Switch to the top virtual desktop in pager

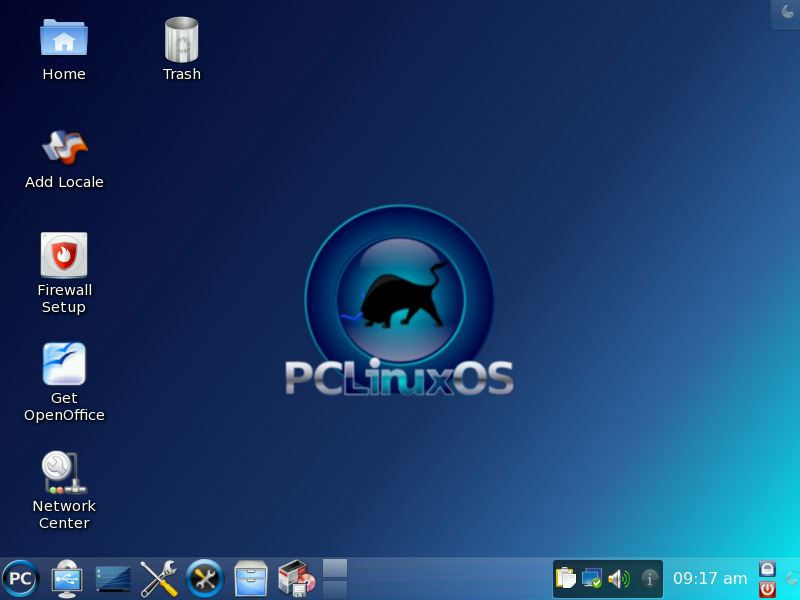tap(335, 568)
